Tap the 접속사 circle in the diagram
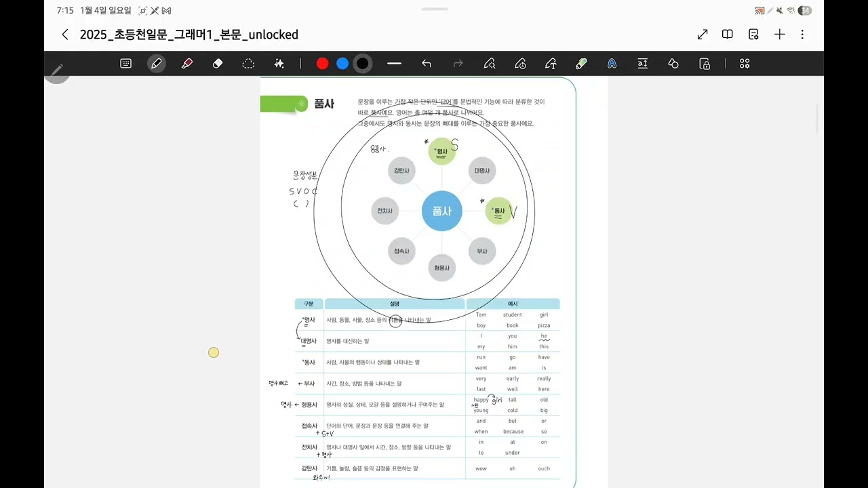The width and height of the screenshot is (868, 488). pos(401,251)
